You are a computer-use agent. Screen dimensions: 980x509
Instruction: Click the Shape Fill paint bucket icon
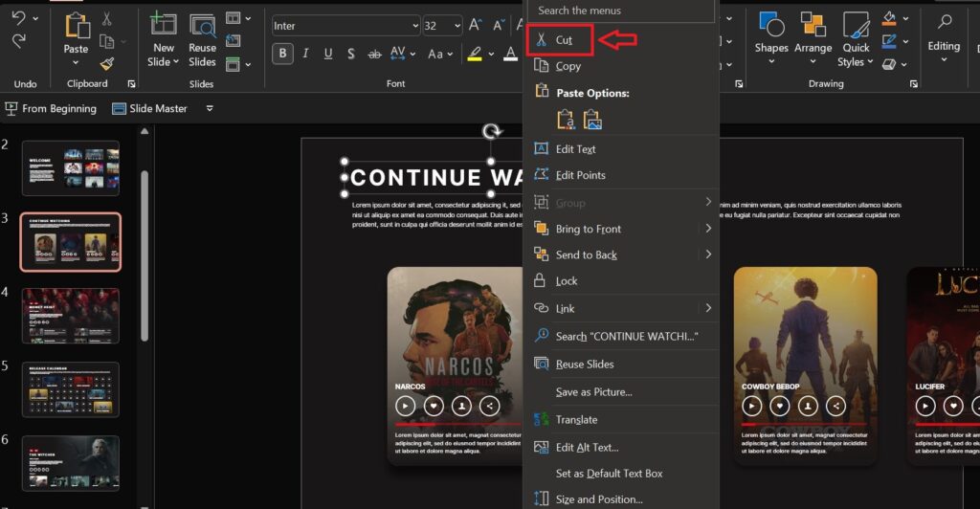[889, 19]
